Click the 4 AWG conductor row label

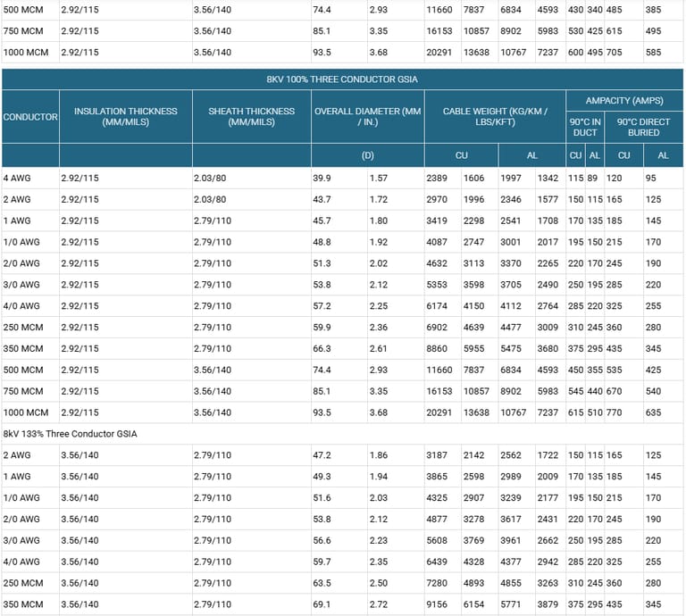coord(17,179)
